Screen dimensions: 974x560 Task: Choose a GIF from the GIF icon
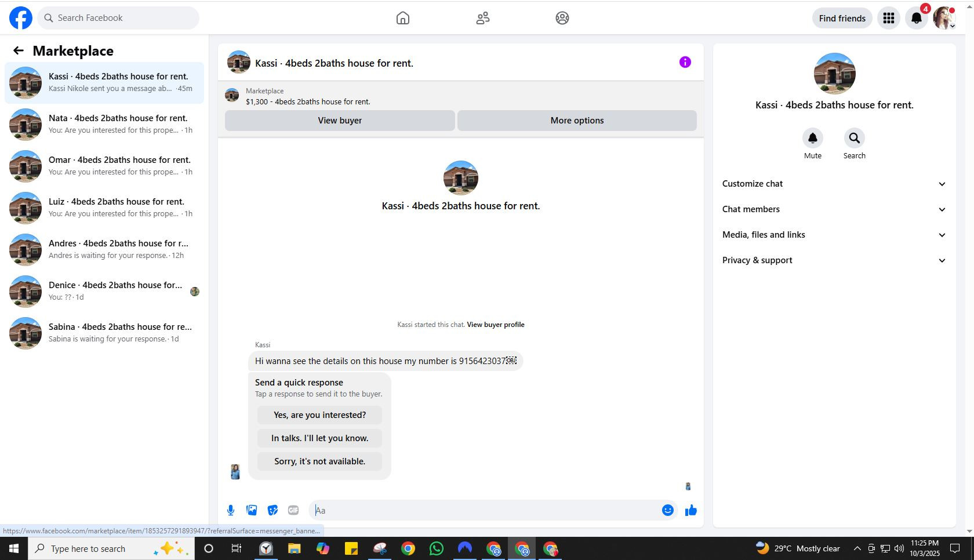[293, 510]
